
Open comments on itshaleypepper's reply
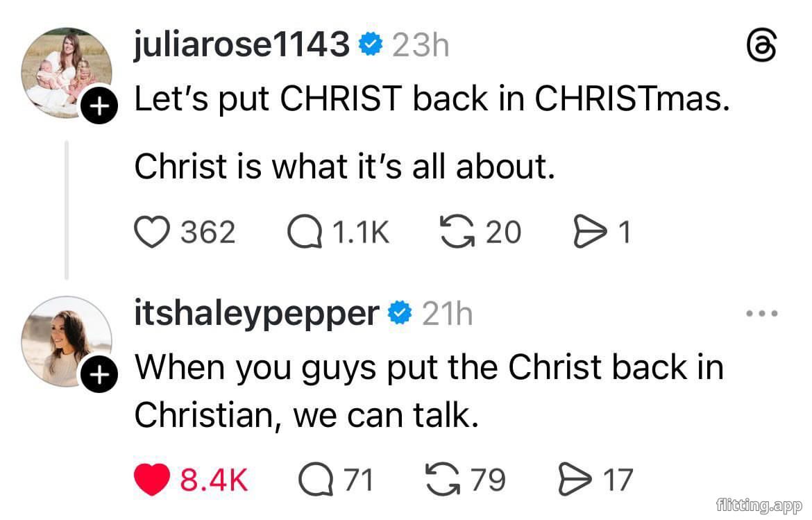(314, 480)
